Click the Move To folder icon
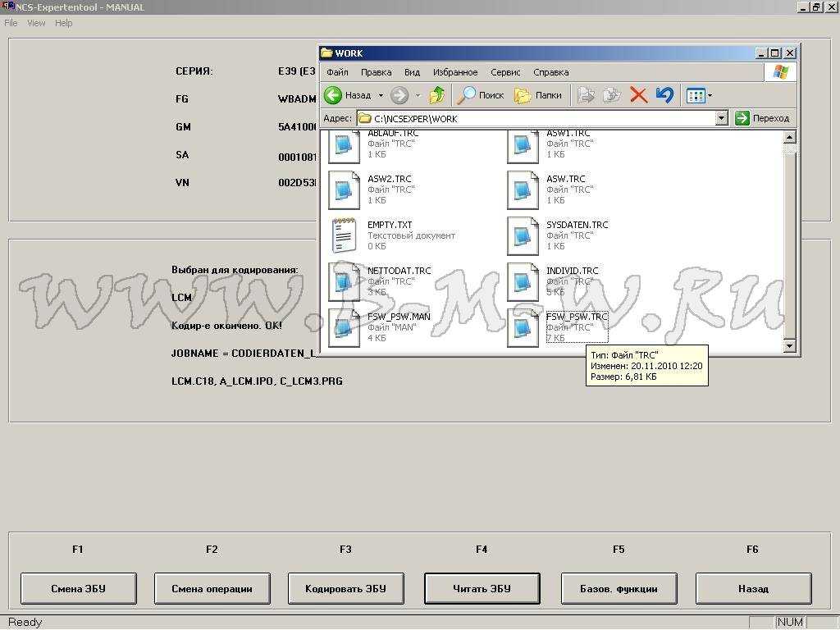 [586, 95]
